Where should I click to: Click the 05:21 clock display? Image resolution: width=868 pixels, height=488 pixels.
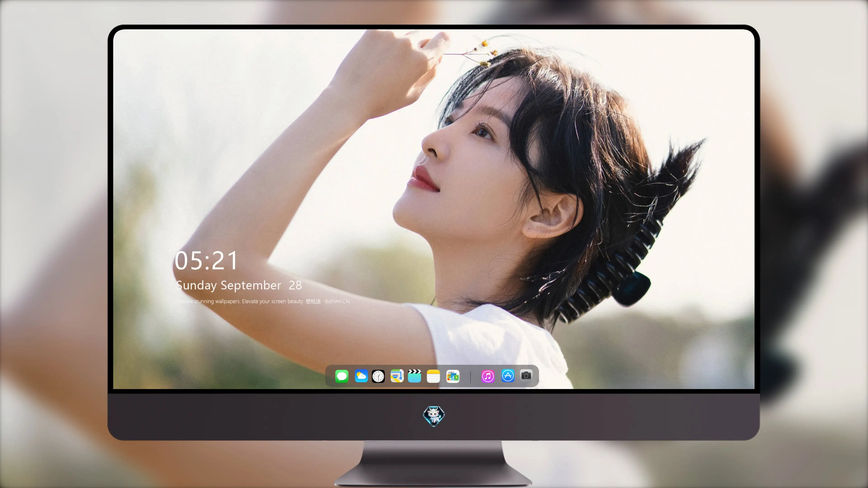[206, 260]
